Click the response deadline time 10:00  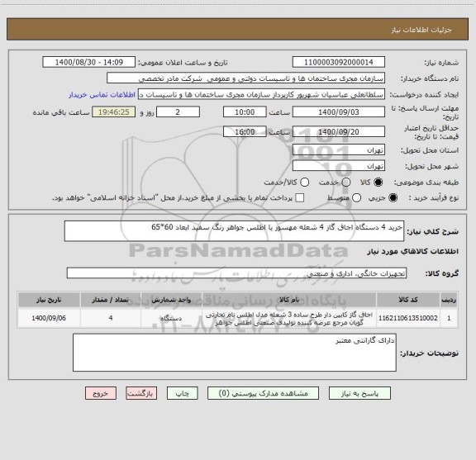pos(245,112)
